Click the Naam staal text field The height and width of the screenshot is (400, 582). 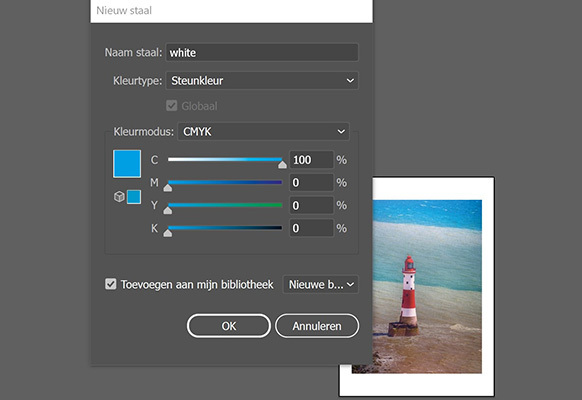[262, 52]
